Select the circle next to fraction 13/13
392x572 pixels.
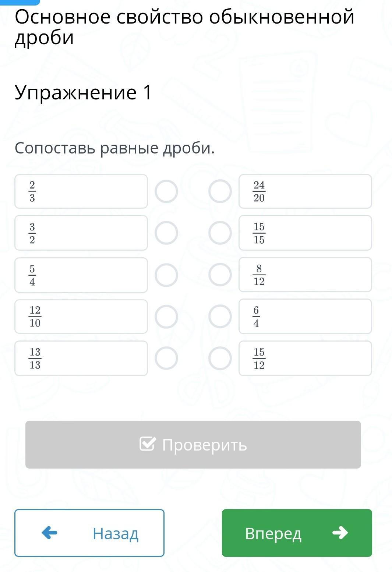(166, 358)
